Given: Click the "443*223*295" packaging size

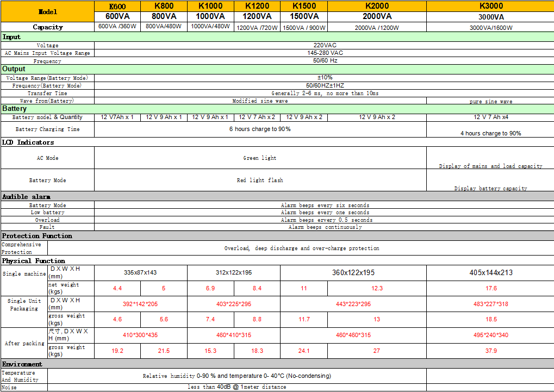Looking at the screenshot, I should pyautogui.click(x=353, y=304).
